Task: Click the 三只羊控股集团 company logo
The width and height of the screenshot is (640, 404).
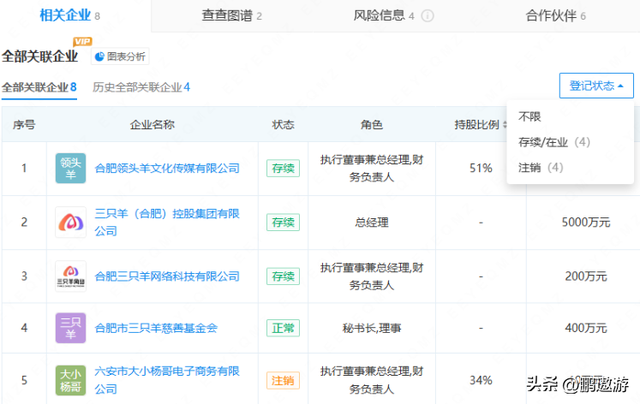Action: tap(71, 222)
